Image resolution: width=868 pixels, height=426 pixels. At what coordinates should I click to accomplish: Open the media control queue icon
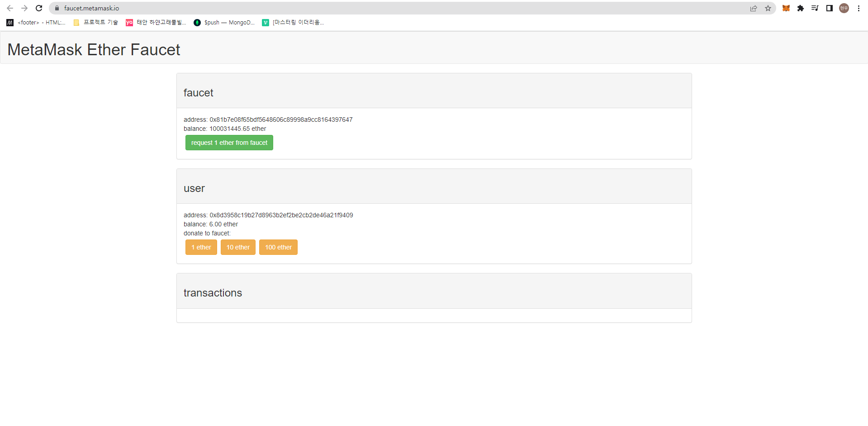coord(815,8)
